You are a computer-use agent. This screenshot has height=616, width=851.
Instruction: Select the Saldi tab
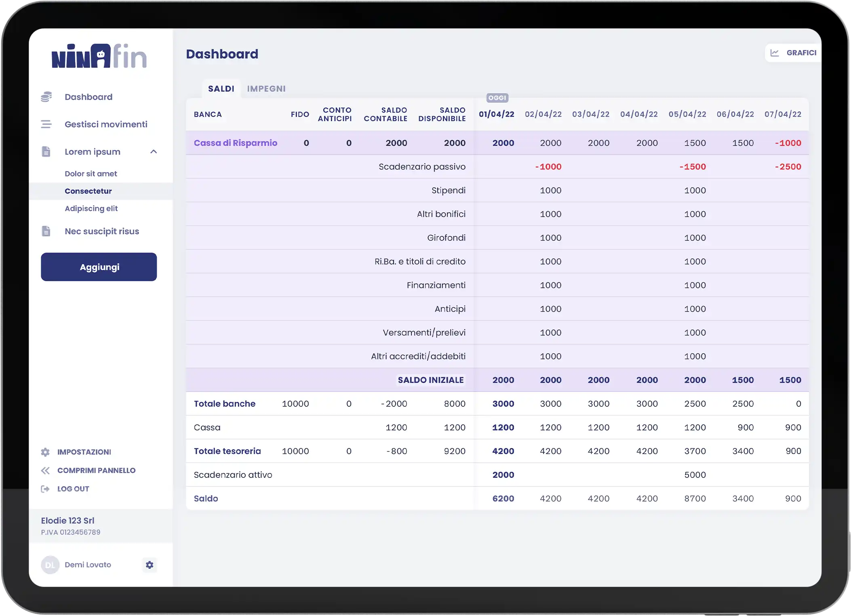pos(221,89)
